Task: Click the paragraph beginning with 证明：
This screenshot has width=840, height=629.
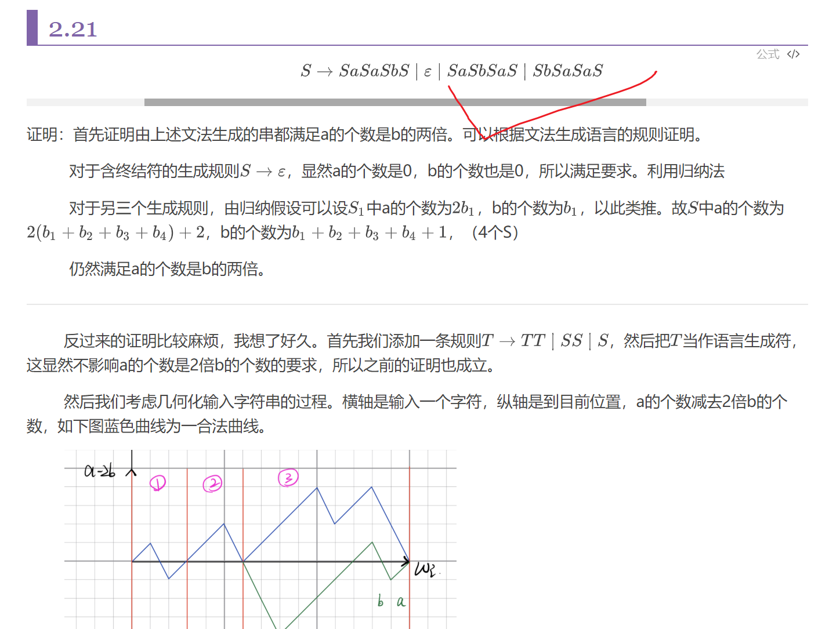Action: [365, 135]
